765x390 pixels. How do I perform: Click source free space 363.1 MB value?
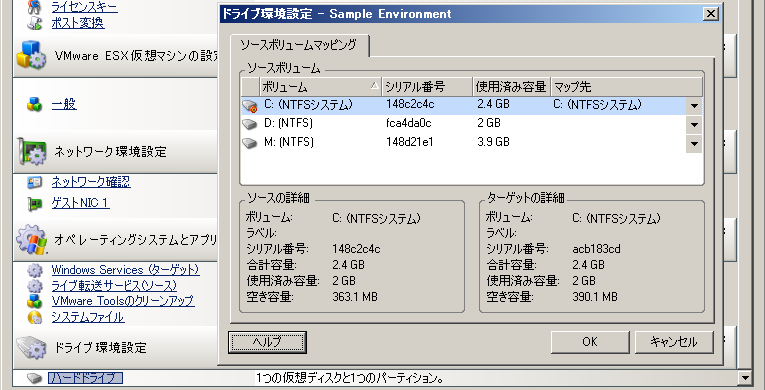[x=355, y=297]
